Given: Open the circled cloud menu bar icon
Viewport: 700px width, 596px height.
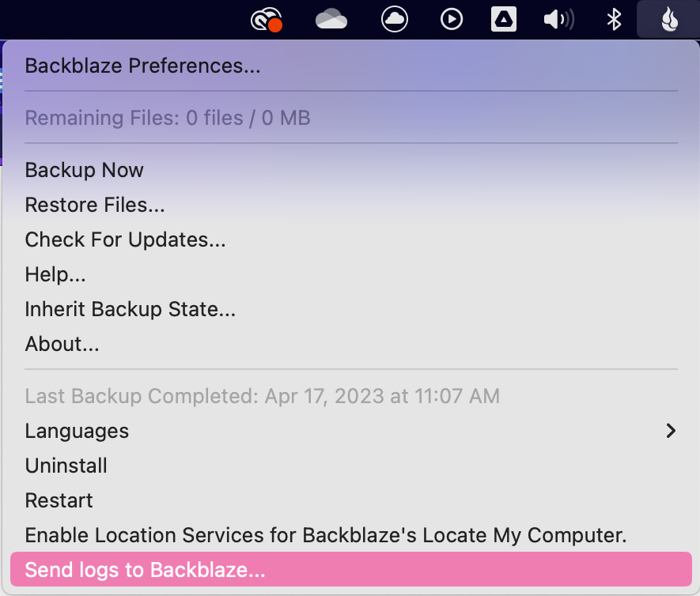Looking at the screenshot, I should (394, 19).
